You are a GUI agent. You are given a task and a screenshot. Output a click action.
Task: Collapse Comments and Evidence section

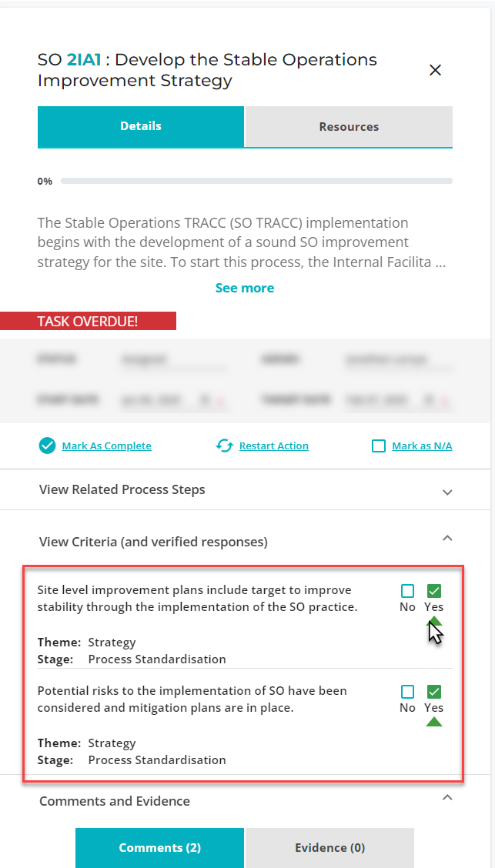click(x=447, y=798)
